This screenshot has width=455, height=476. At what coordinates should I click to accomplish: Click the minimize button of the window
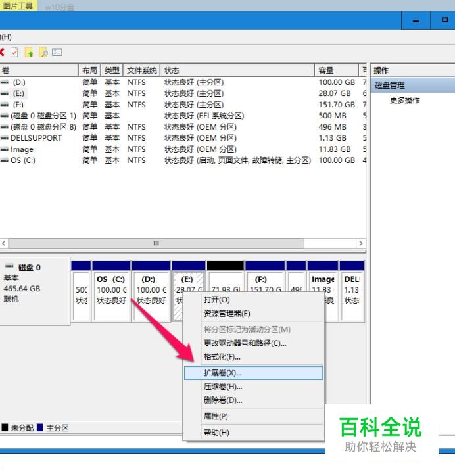click(x=416, y=20)
